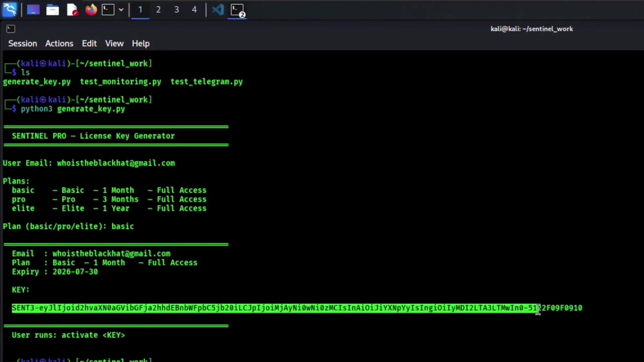Screen dimensions: 644x362
Task: Click the User Email address line
Action: [89, 163]
